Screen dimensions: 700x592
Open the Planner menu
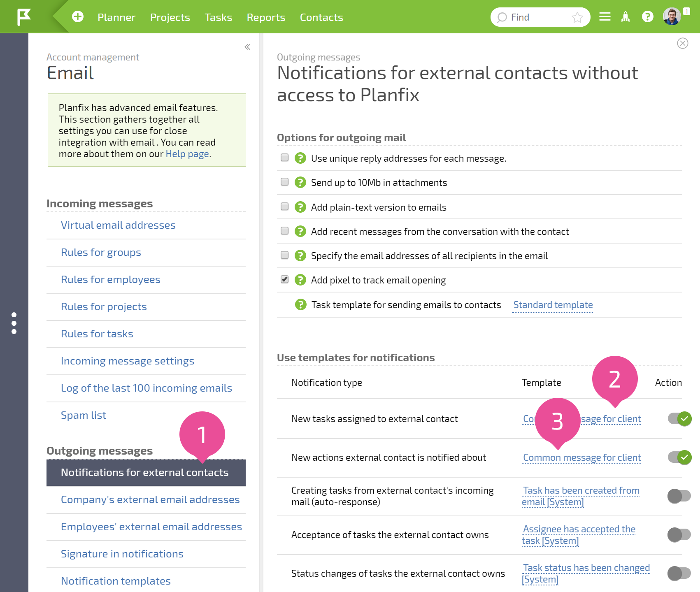116,17
